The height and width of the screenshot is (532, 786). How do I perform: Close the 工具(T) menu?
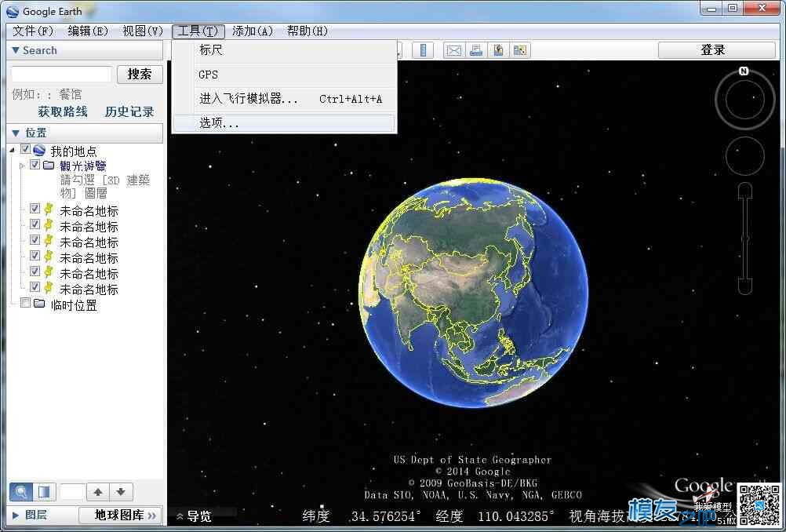click(198, 31)
